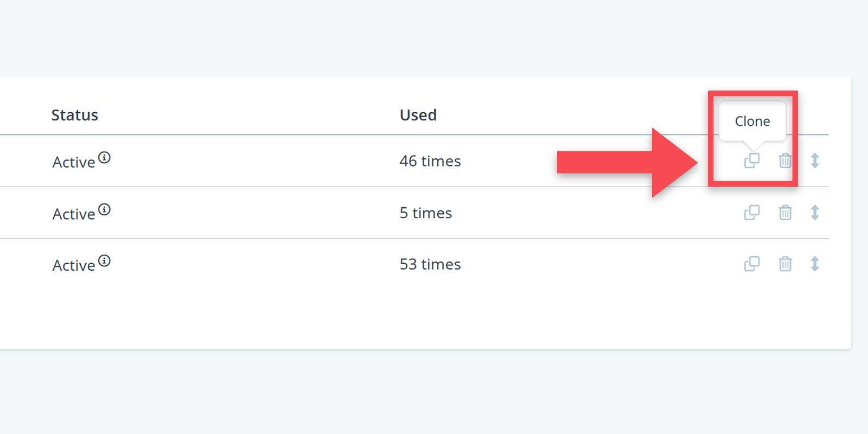This screenshot has height=434, width=868.
Task: Delete the row used 53 times
Action: tap(785, 264)
